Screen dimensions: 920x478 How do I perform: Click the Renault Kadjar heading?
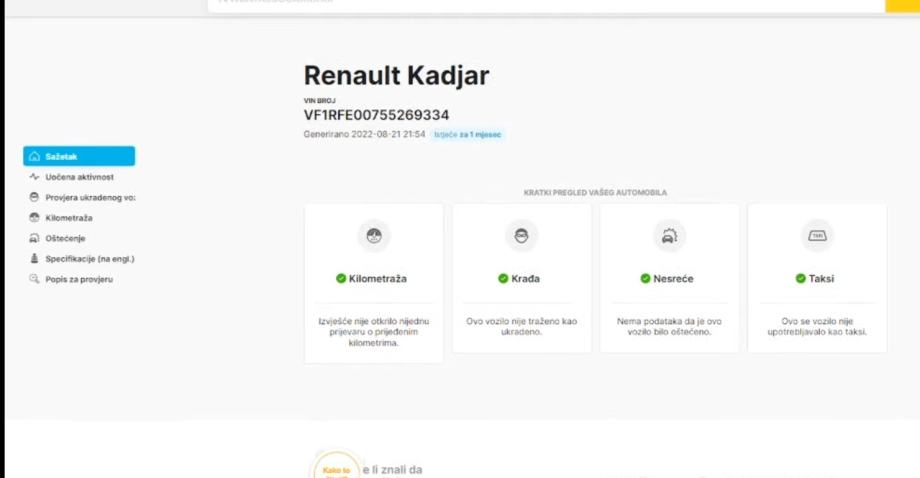click(396, 75)
